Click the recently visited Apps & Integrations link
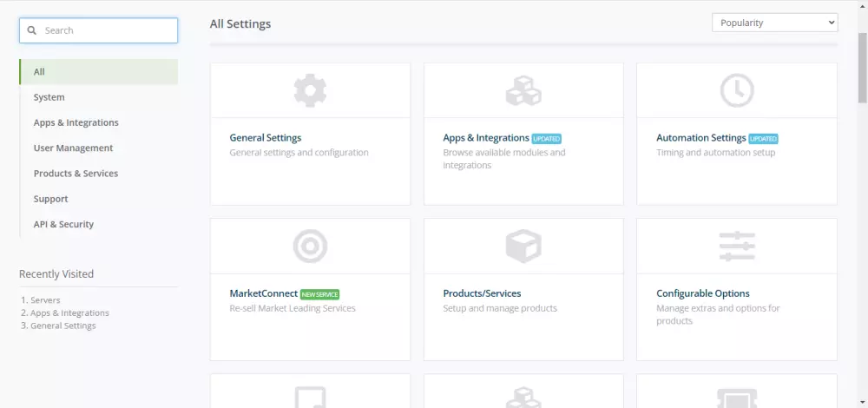This screenshot has height=408, width=868. pyautogui.click(x=69, y=313)
